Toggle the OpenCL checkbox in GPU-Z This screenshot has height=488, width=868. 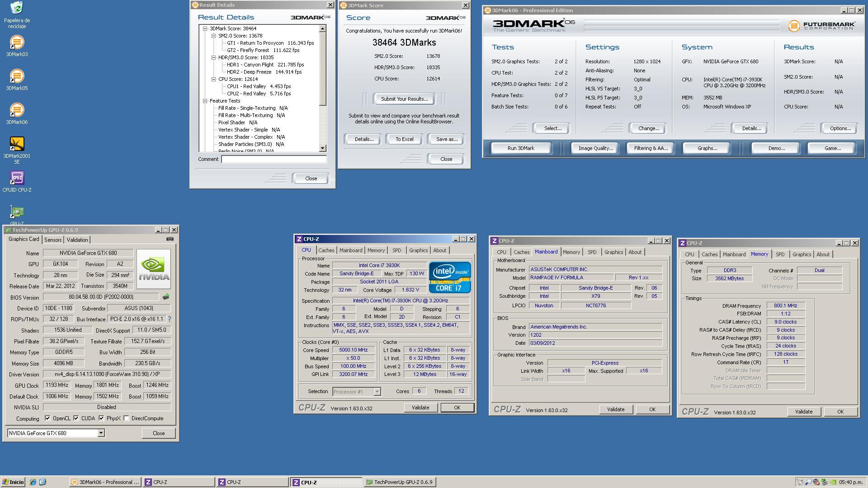(47, 418)
